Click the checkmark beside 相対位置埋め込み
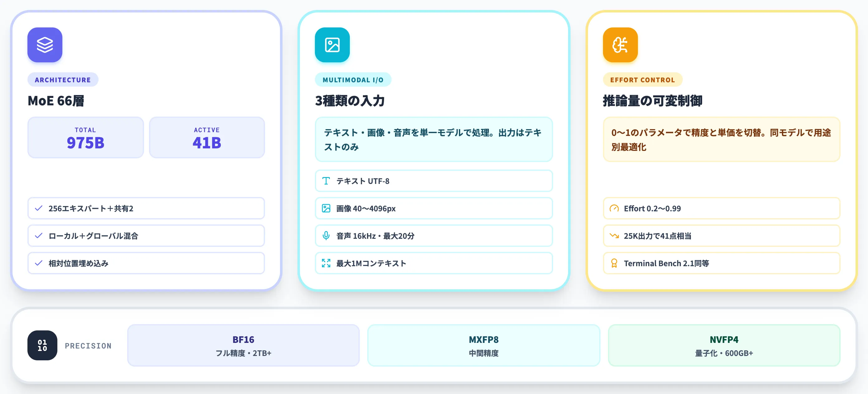The width and height of the screenshot is (868, 394). pyautogui.click(x=39, y=263)
